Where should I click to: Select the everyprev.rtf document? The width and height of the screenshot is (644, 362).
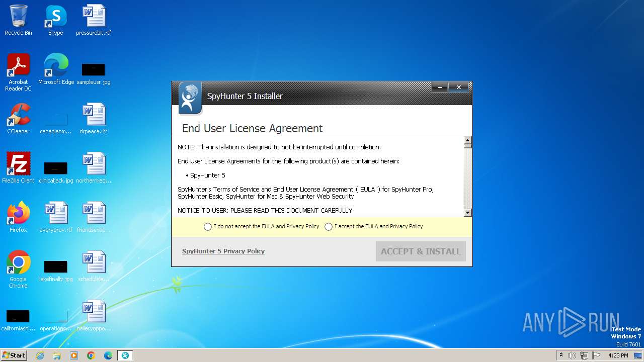point(56,217)
